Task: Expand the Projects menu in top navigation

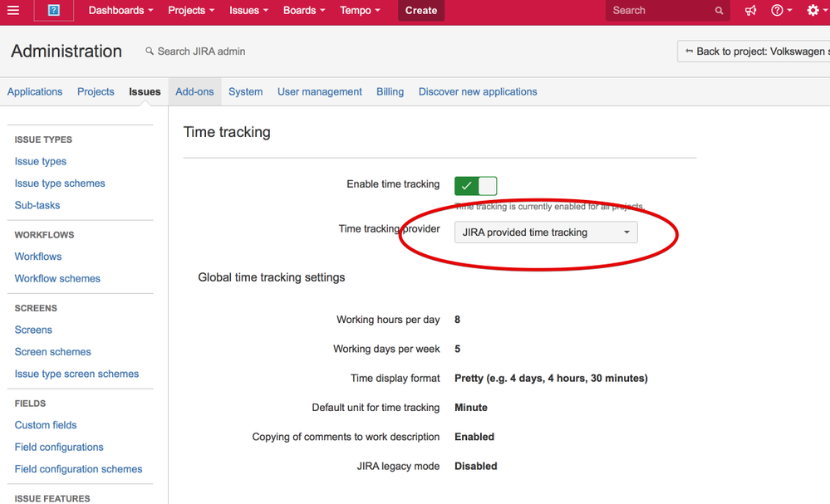Action: click(191, 11)
